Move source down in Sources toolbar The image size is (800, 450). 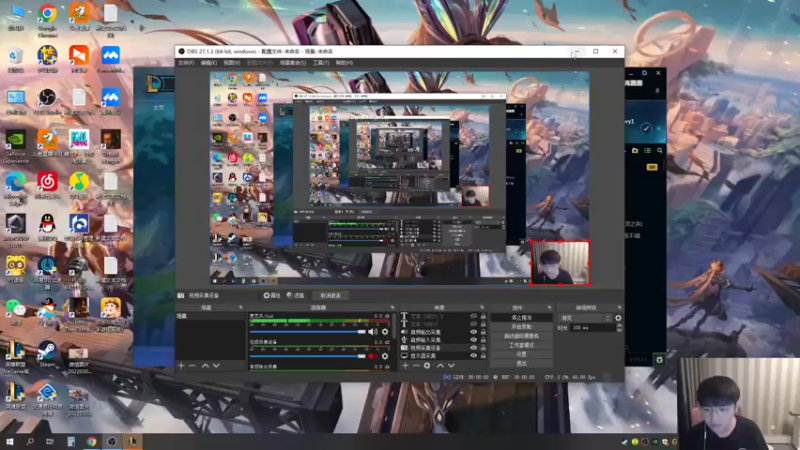pos(451,365)
